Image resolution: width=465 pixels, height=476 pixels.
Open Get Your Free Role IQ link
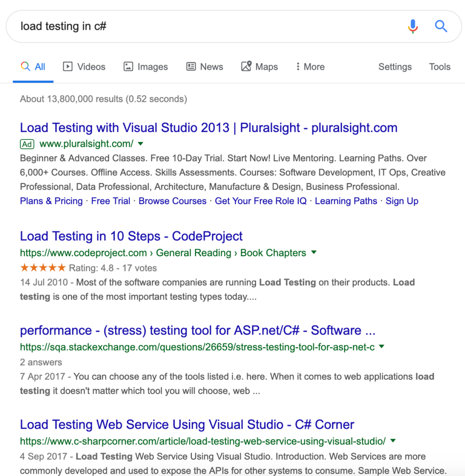[x=261, y=201]
